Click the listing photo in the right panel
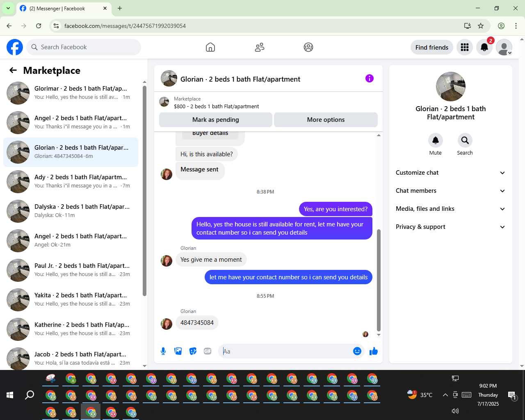Screen dimensions: 525x420 [x=451, y=87]
